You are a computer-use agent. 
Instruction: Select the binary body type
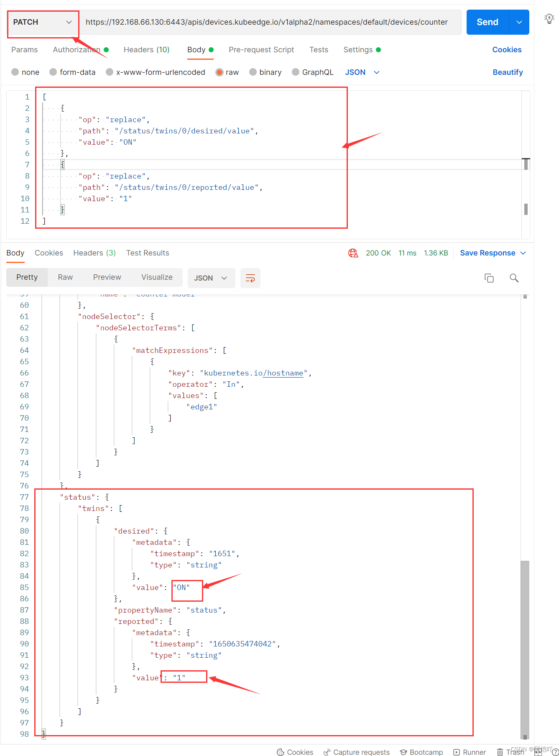[x=265, y=72]
